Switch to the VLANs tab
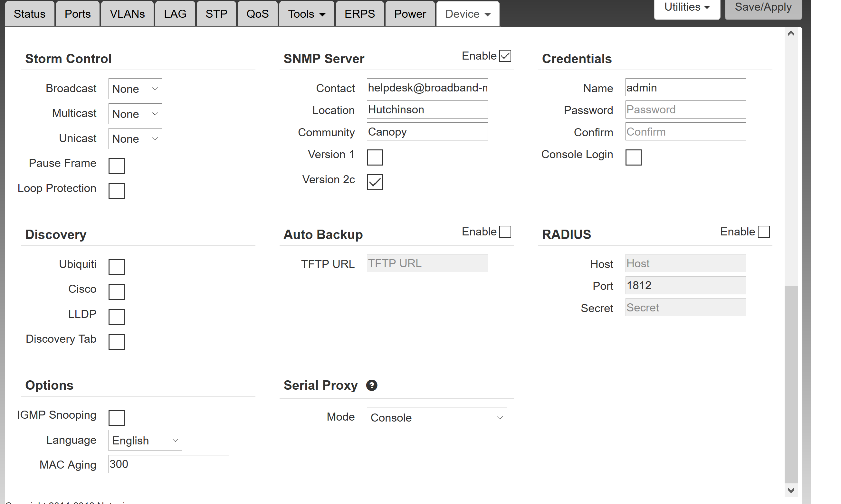Viewport: 841px width, 504px height. pyautogui.click(x=127, y=14)
